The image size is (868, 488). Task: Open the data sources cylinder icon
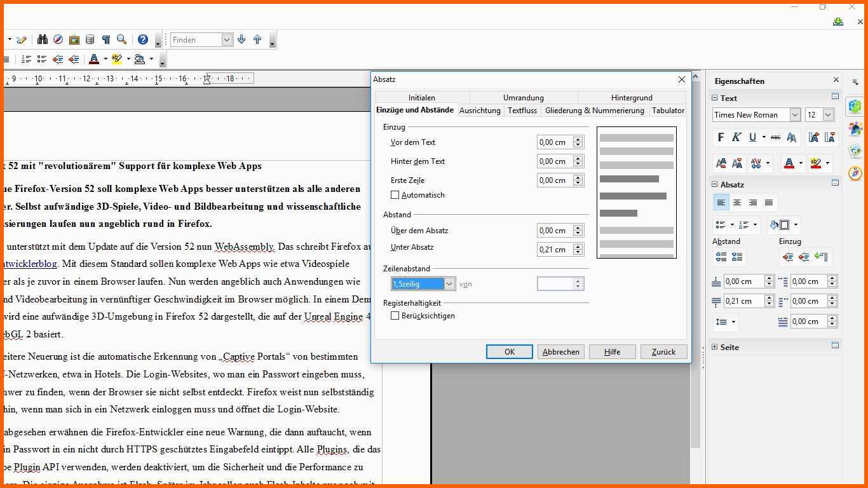pyautogui.click(x=90, y=39)
